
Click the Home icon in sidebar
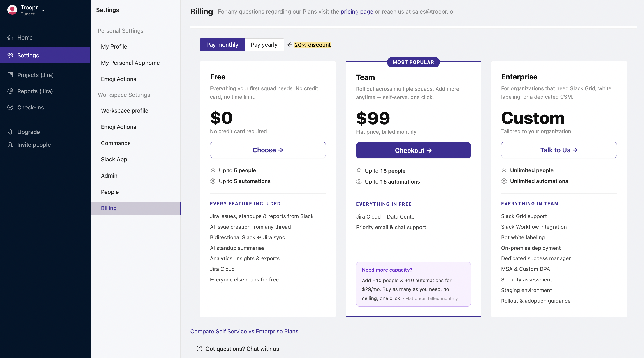click(10, 37)
